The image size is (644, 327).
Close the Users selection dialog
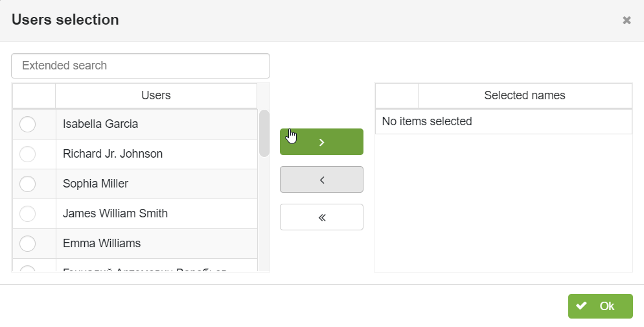pyautogui.click(x=627, y=20)
